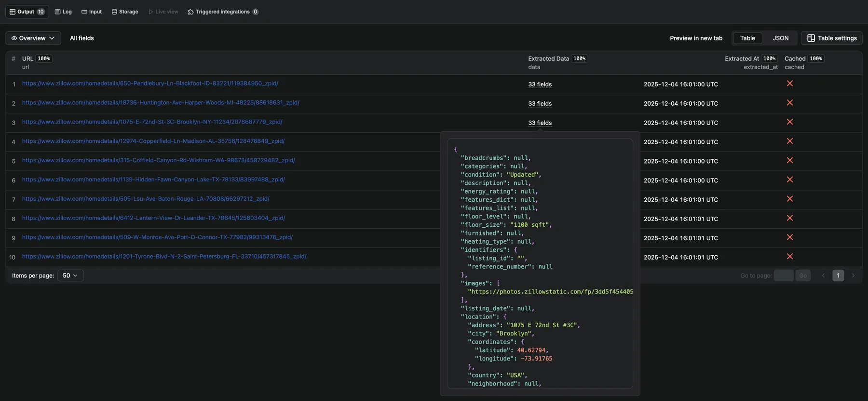This screenshot has width=868, height=401.
Task: Select page 1 in pagination
Action: (838, 276)
